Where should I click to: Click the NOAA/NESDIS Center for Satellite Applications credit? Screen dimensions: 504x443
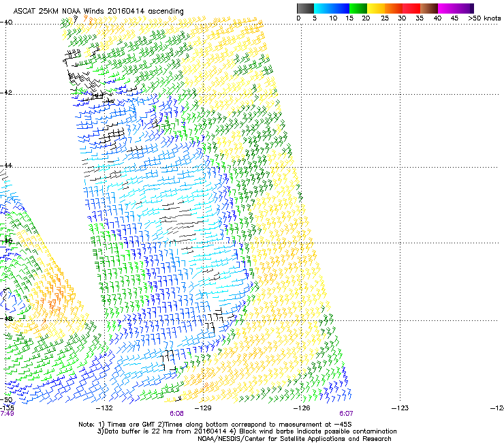(294, 439)
